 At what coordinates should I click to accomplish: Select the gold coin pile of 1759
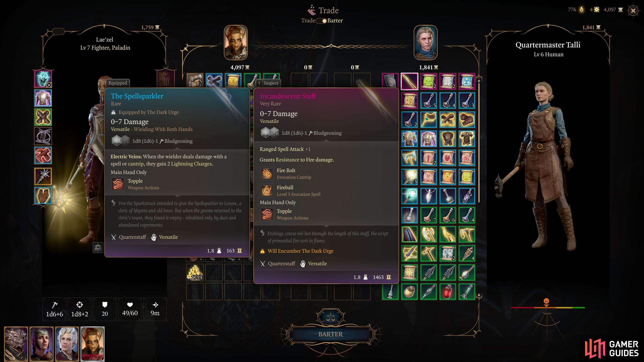click(195, 273)
